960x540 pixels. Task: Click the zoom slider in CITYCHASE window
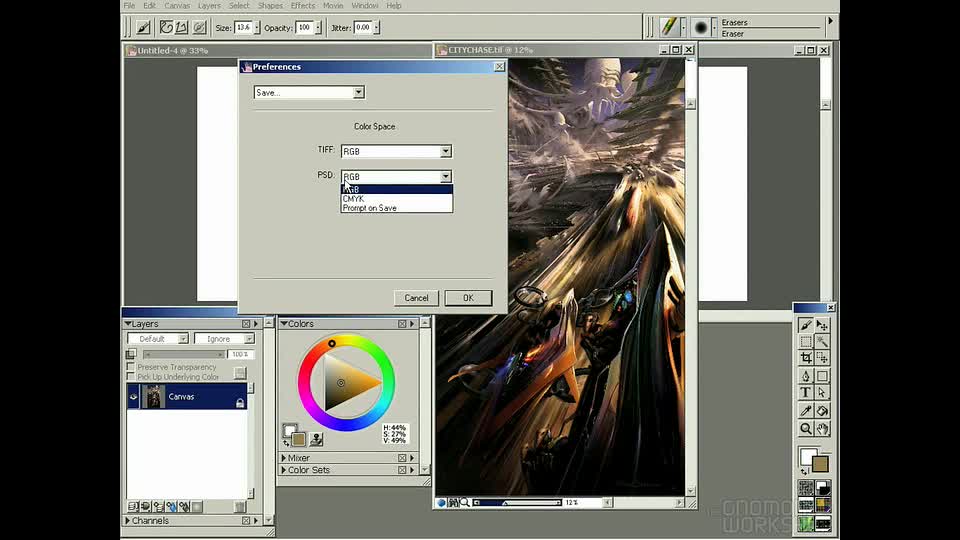click(517, 503)
